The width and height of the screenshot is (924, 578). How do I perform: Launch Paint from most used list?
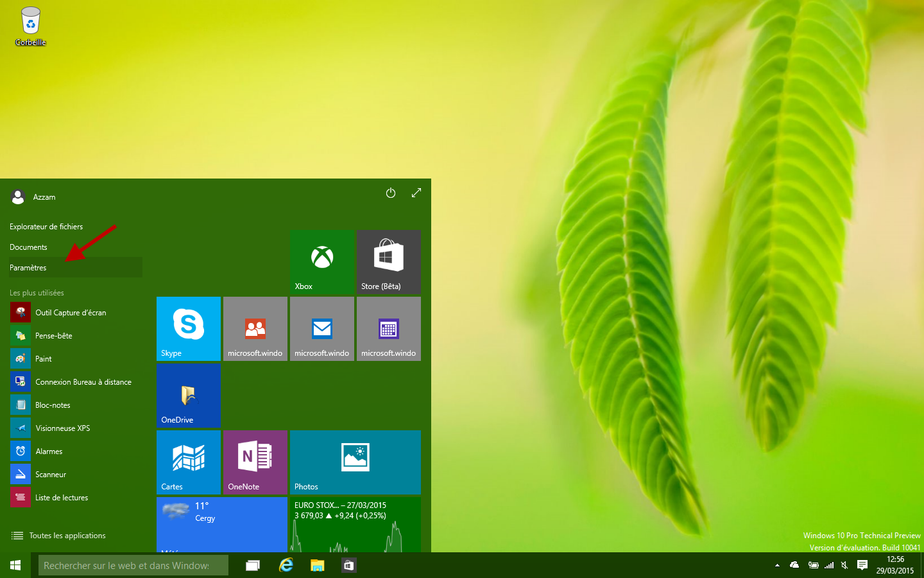[76, 358]
